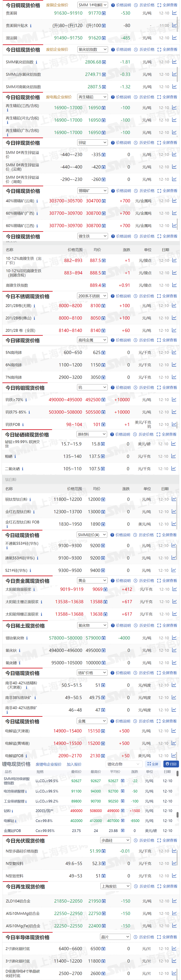Open the 上海废铝 dropdown
Screen dimensions: 181x980
pyautogui.click(x=116, y=886)
